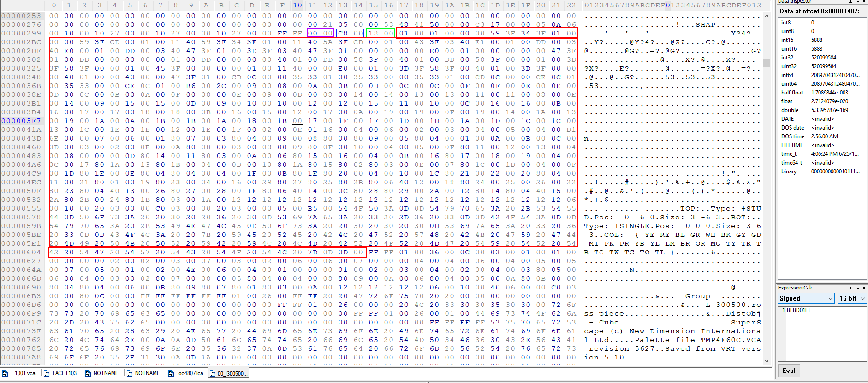Click the hex view scroll up arrow
This screenshot has height=383, width=868.
pos(767,16)
